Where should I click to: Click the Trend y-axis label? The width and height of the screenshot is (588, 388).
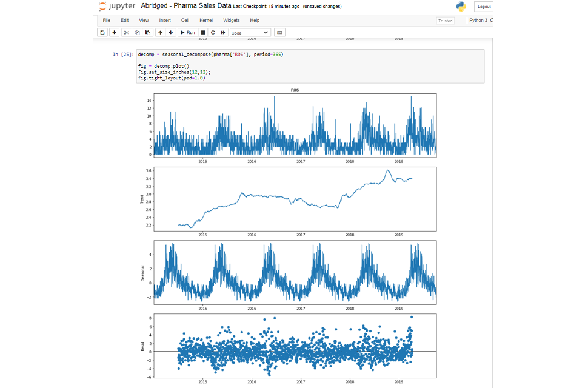(x=142, y=199)
